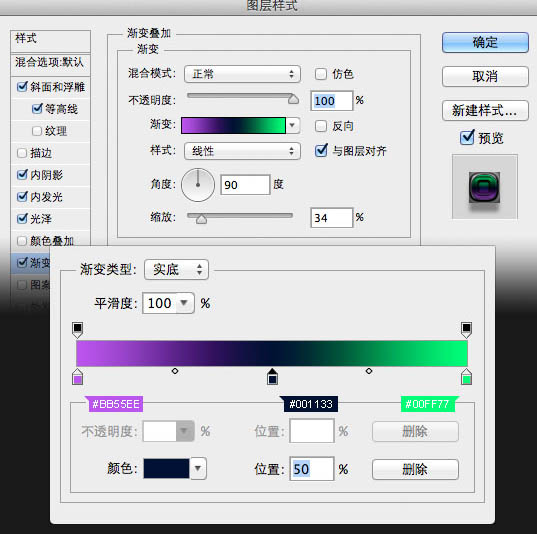Enable 反向 reverse checkbox
537x534 pixels.
click(321, 126)
